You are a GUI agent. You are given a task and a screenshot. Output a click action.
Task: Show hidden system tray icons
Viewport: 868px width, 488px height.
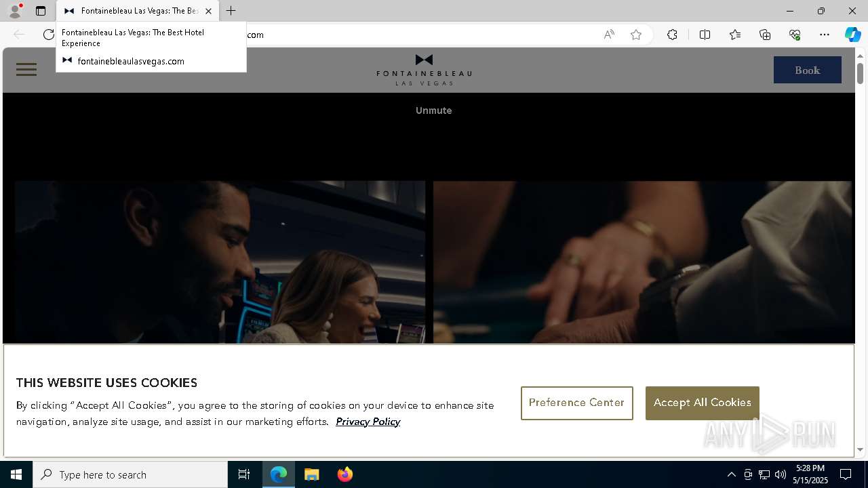(731, 474)
